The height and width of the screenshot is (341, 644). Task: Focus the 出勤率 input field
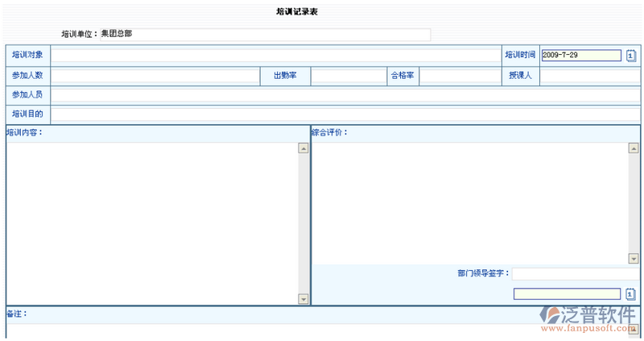pyautogui.click(x=349, y=76)
